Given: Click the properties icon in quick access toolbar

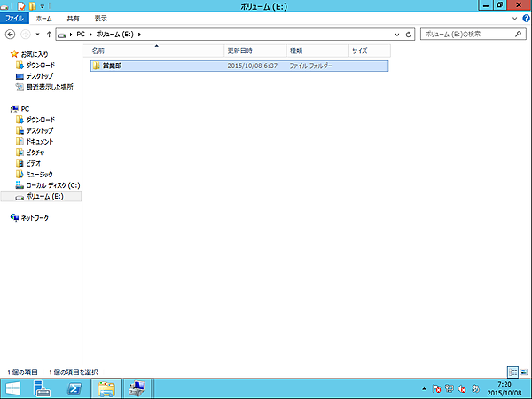Looking at the screenshot, I should (21, 6).
